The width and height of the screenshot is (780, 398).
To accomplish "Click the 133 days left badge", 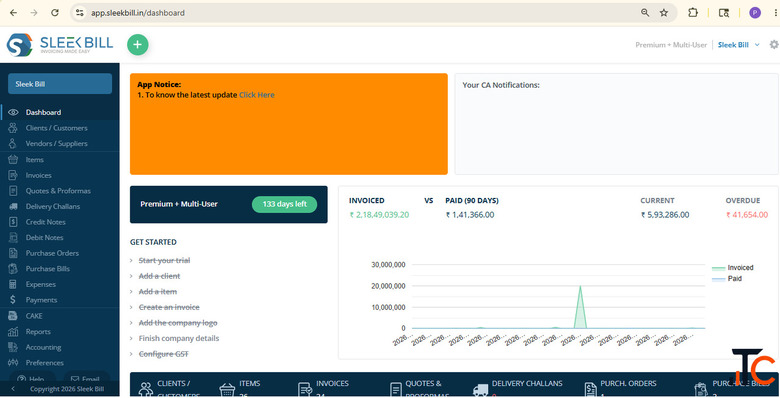I will (285, 204).
